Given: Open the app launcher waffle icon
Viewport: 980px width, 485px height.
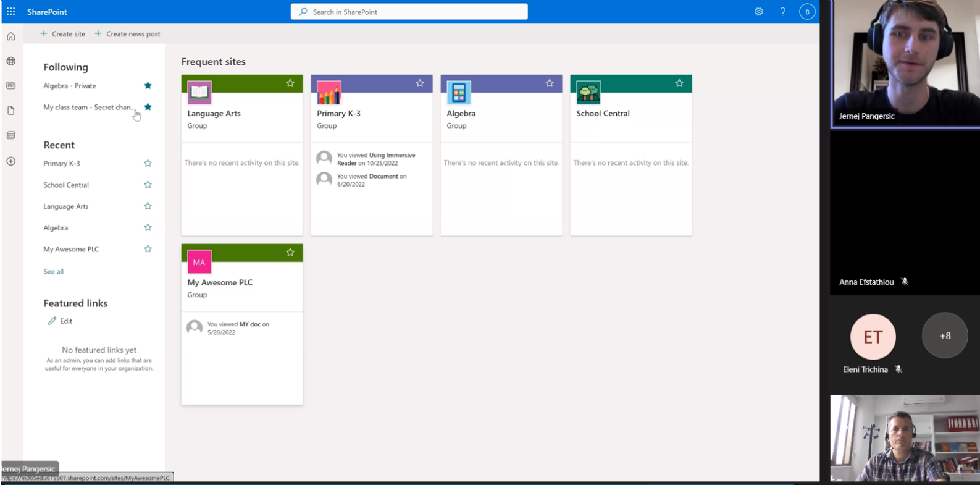Looking at the screenshot, I should (x=11, y=12).
